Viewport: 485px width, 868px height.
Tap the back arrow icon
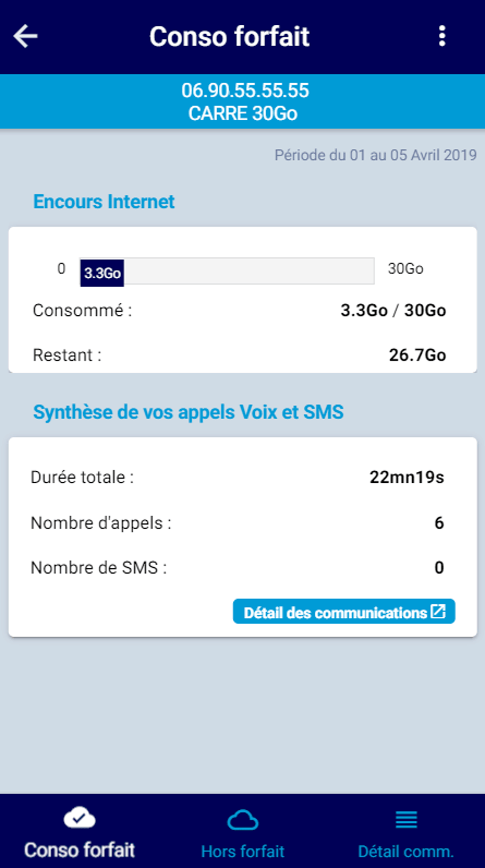click(x=26, y=36)
